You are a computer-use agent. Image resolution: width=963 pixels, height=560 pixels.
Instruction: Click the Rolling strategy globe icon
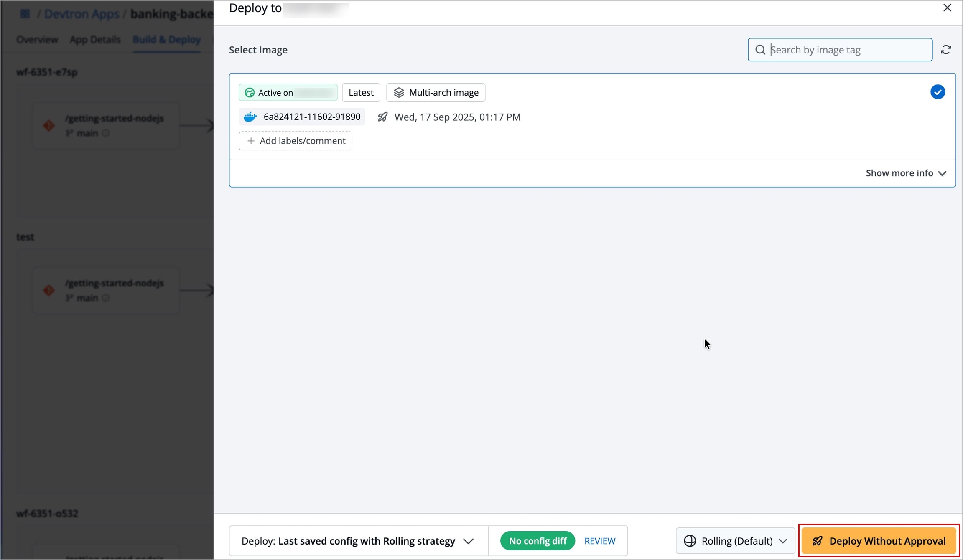[690, 541]
